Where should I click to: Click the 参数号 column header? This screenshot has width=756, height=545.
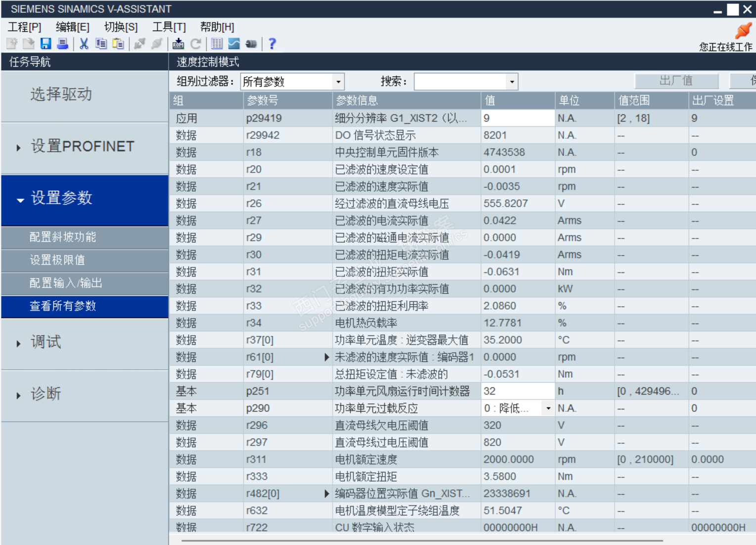coord(288,100)
